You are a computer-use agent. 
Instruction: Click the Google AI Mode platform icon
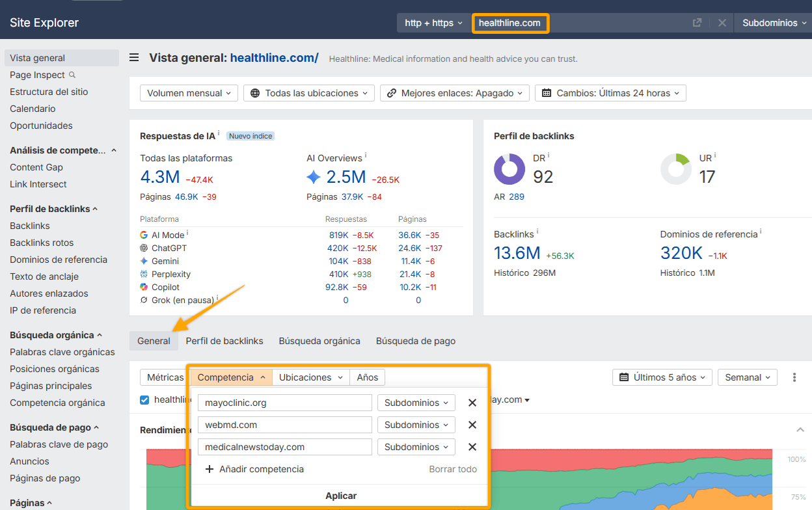[x=144, y=235]
